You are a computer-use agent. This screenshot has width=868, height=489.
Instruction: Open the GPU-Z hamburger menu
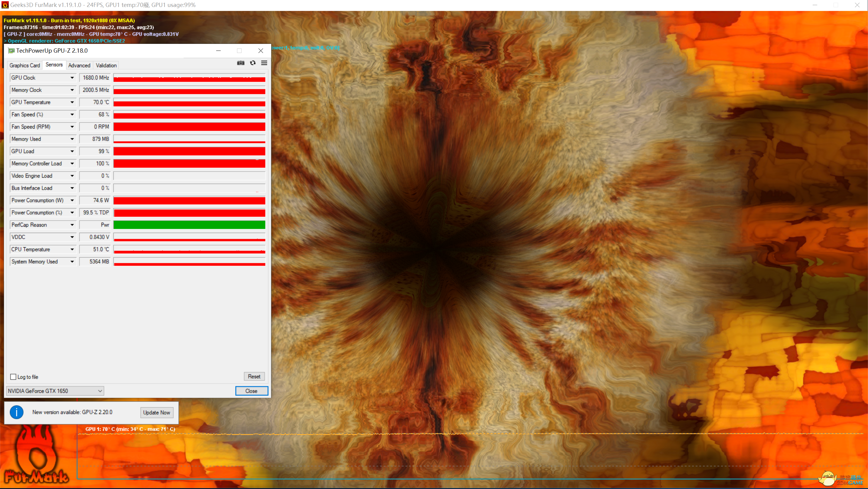[264, 63]
